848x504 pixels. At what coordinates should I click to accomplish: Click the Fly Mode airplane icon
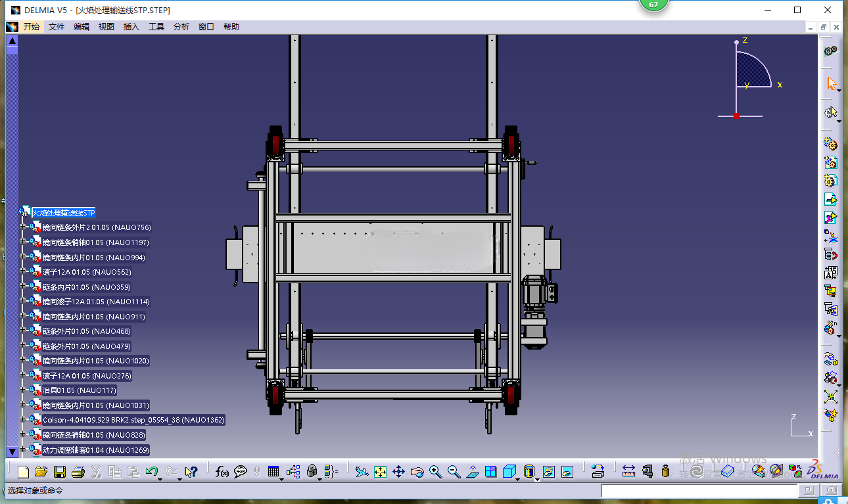point(362,471)
